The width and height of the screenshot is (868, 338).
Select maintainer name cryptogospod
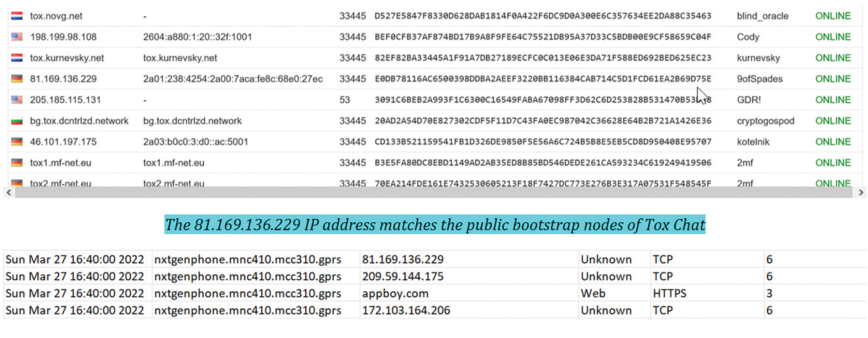765,121
